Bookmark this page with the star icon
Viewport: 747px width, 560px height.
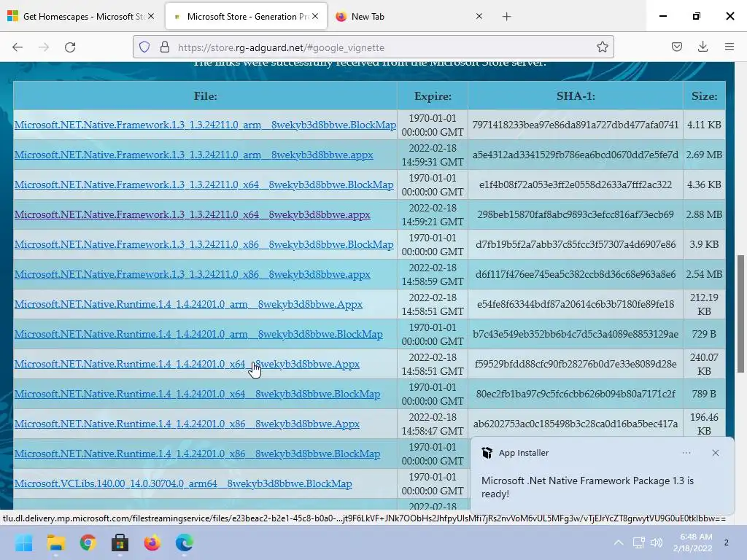[x=602, y=47]
